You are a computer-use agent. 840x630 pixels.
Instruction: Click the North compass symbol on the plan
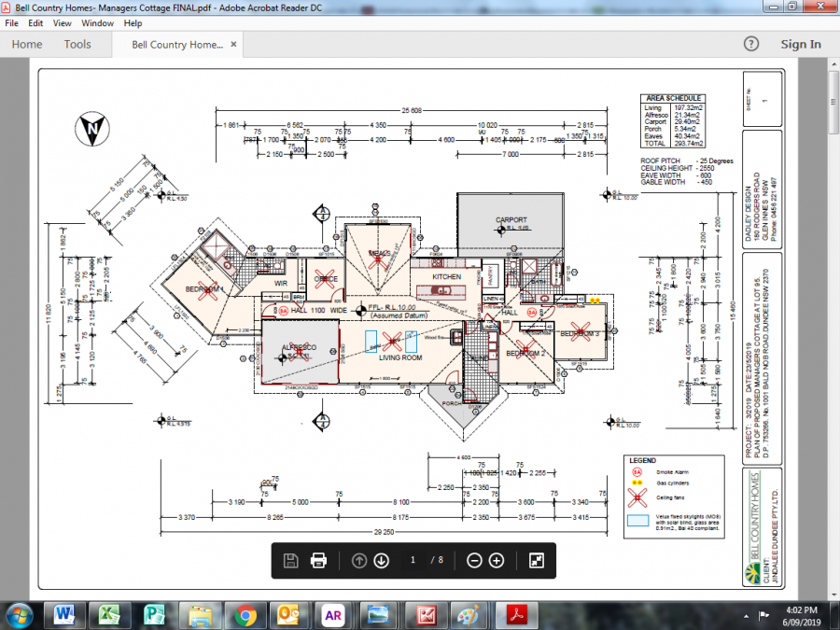click(92, 129)
